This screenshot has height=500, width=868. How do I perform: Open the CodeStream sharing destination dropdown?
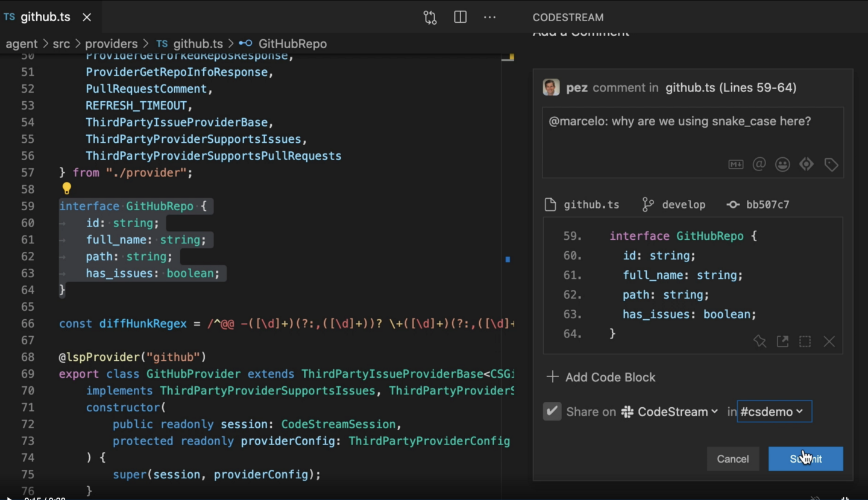coord(670,411)
